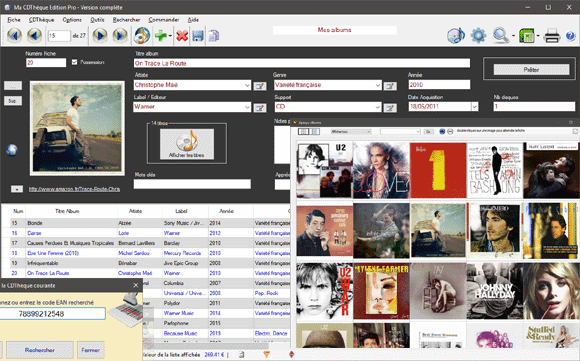Click the green spreadsheet export icon
This screenshot has width=580, height=361.
pyautogui.click(x=527, y=36)
